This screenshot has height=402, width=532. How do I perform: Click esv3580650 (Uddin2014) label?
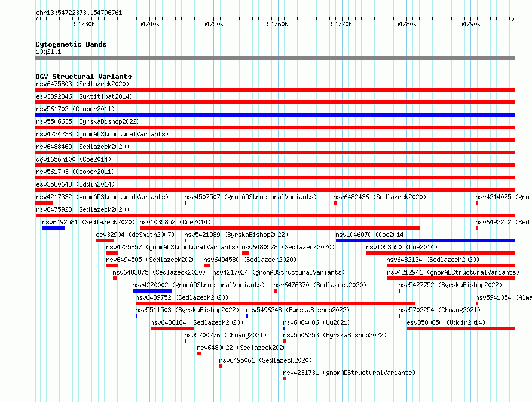(x=446, y=322)
